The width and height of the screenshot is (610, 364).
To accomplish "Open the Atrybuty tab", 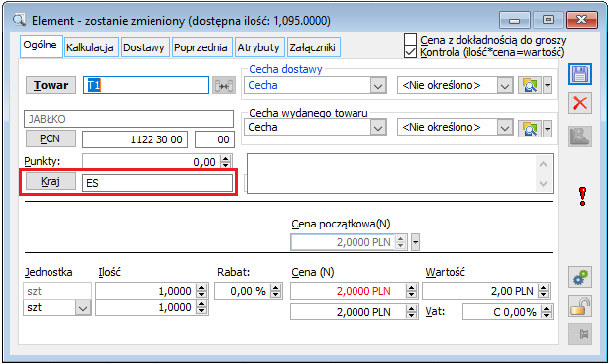I will tap(258, 47).
